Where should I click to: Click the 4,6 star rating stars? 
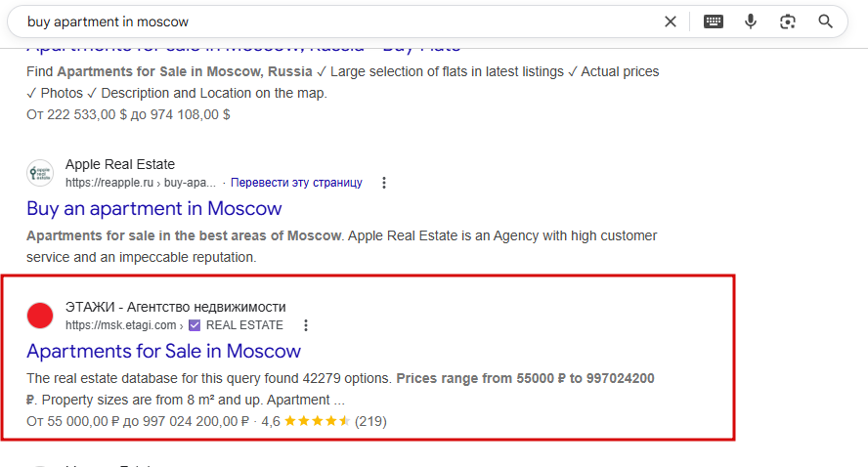(318, 421)
